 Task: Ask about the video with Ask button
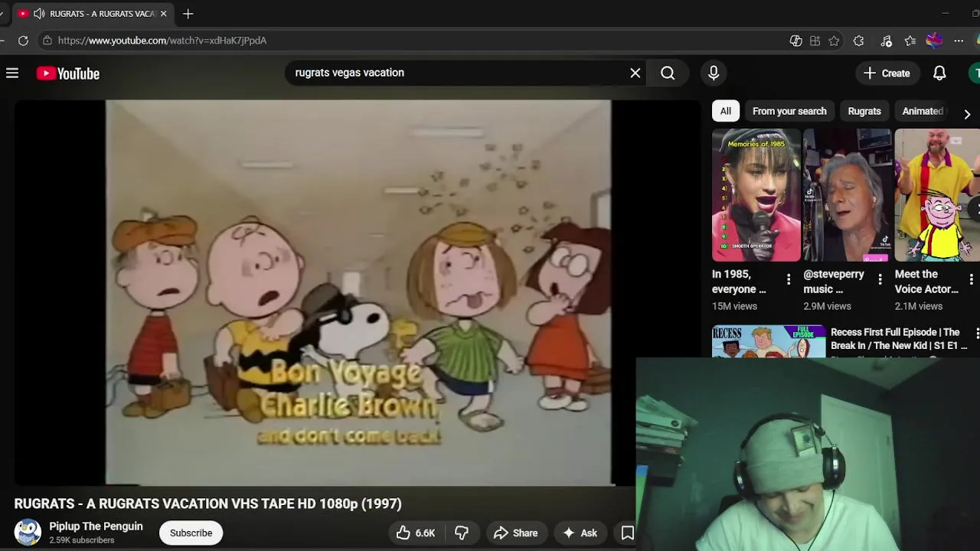[580, 533]
